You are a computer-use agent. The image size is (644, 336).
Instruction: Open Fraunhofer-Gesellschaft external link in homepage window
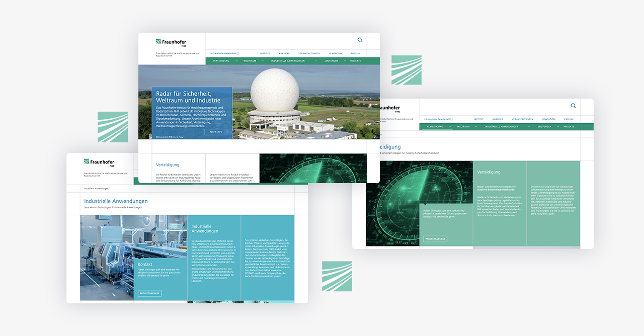224,53
